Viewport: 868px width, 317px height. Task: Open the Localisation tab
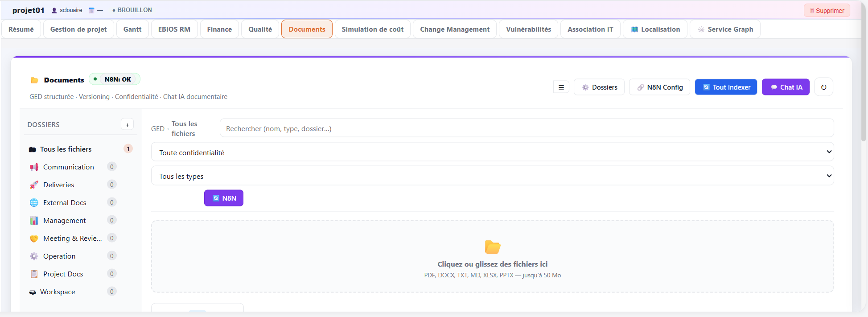tap(655, 29)
